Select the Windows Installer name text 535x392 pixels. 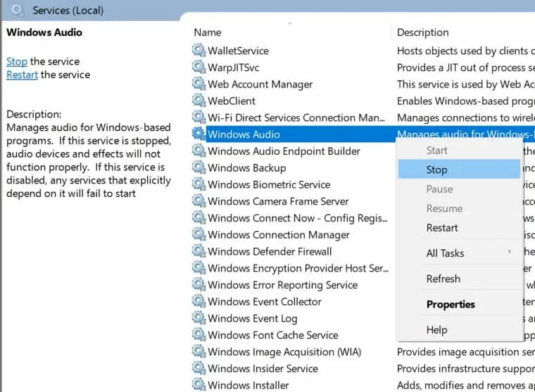click(248, 385)
